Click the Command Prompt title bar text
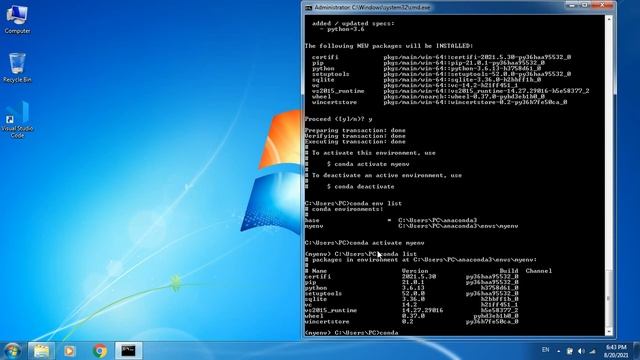 tap(372, 8)
